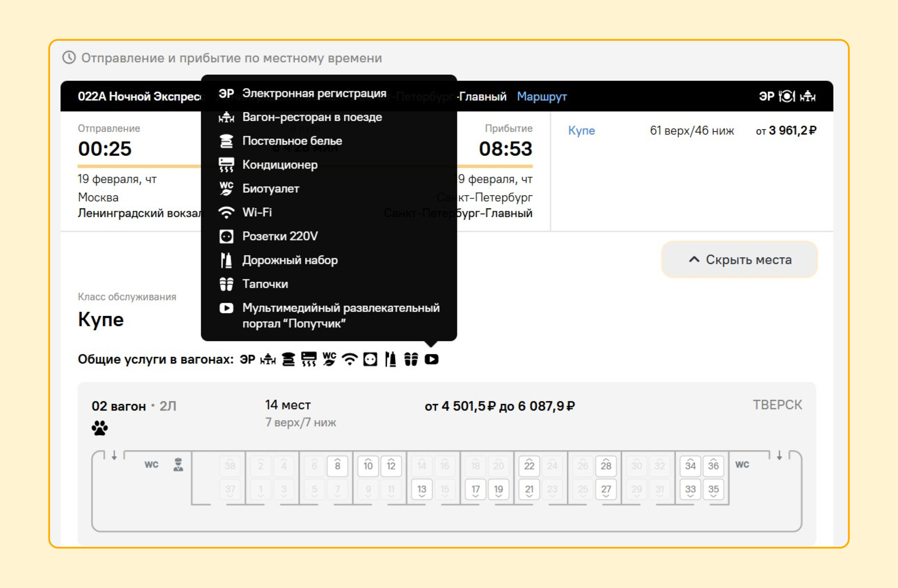Click the restaurant plate icon in train header
898x588 pixels.
pos(787,96)
